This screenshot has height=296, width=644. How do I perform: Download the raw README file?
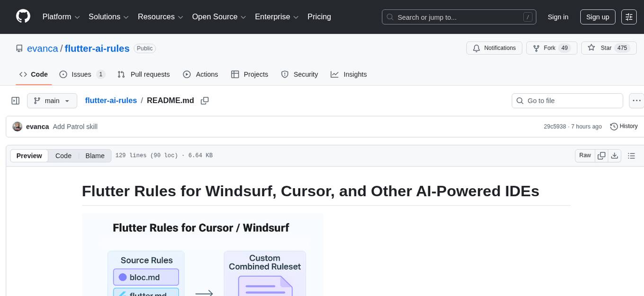(x=614, y=156)
